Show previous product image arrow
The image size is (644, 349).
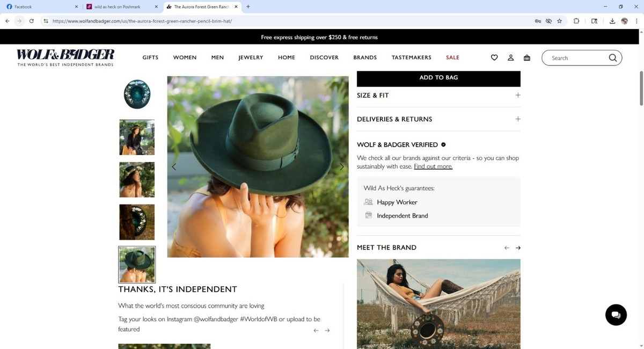coord(174,167)
